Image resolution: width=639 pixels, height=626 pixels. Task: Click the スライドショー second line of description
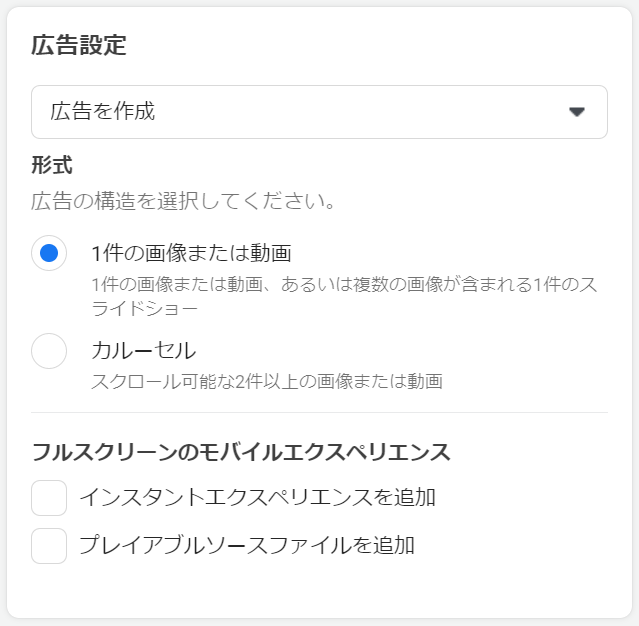[143, 309]
